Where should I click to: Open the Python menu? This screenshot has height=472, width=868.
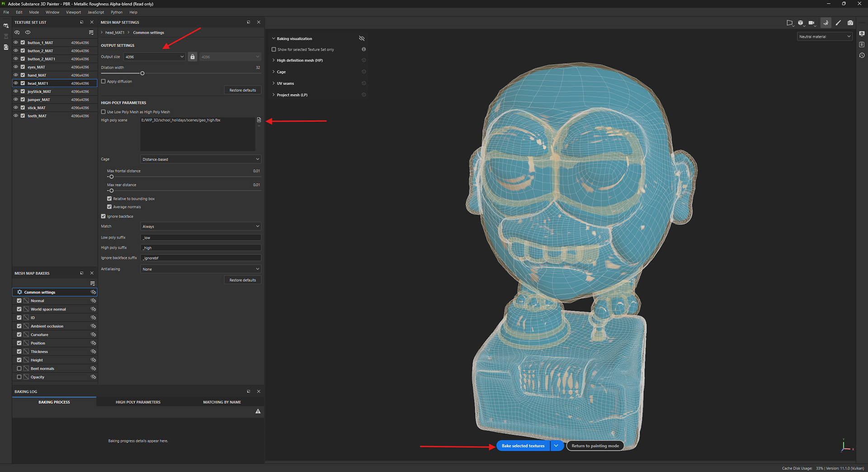click(x=117, y=12)
